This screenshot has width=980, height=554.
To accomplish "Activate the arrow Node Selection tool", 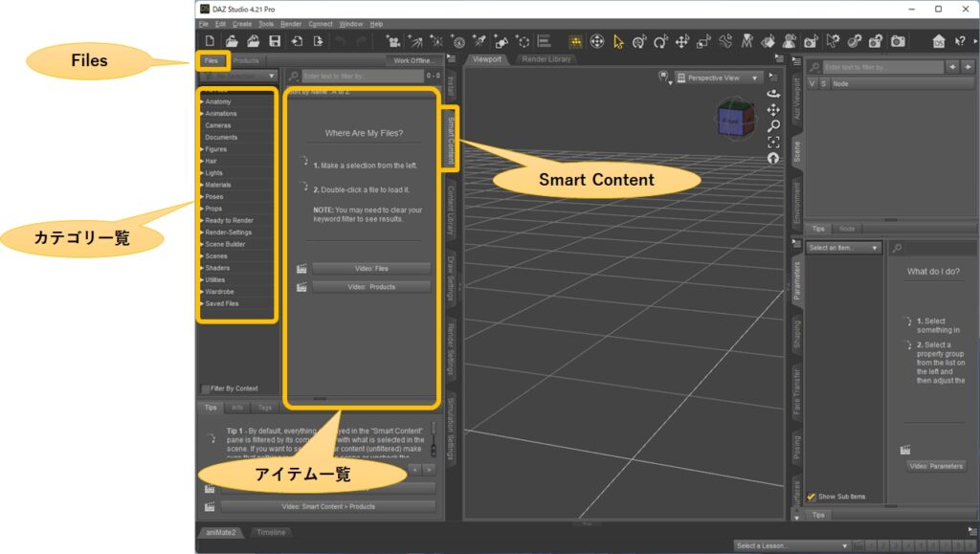I will click(618, 41).
